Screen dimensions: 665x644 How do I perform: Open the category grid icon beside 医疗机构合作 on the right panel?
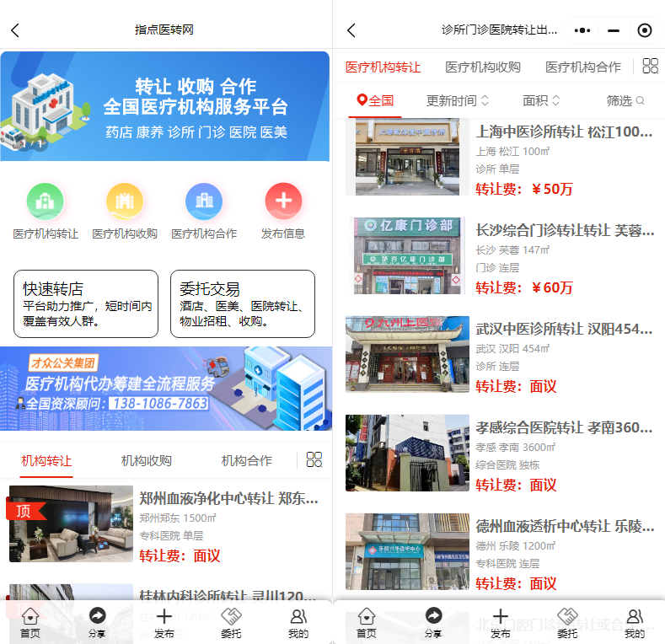(650, 66)
